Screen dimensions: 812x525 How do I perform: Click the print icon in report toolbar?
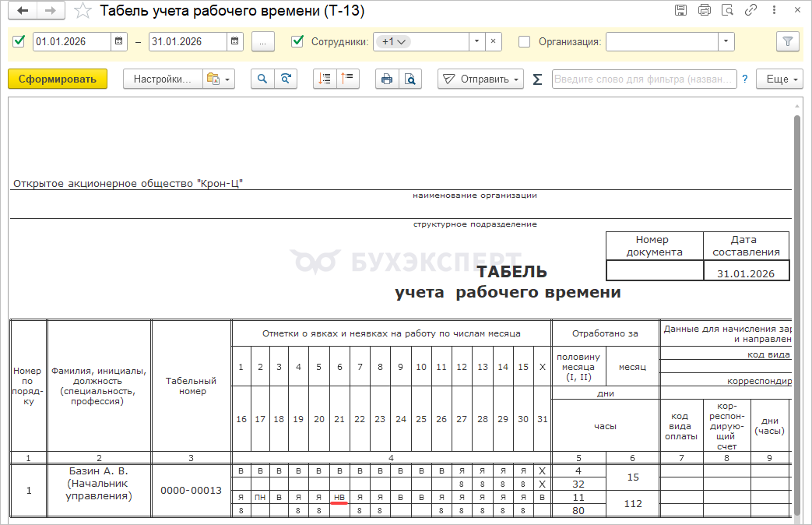[386, 79]
